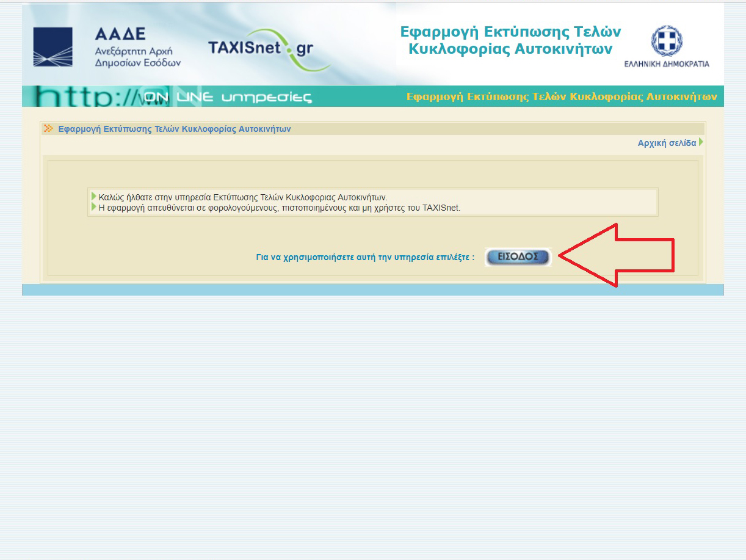Image resolution: width=746 pixels, height=560 pixels.
Task: Click the 'Καλώς ήλθατε στην υπηρεσία' welcome line
Action: coord(243,197)
